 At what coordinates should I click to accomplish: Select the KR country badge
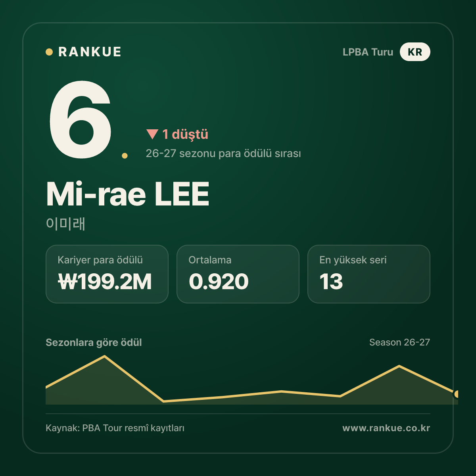coord(415,52)
